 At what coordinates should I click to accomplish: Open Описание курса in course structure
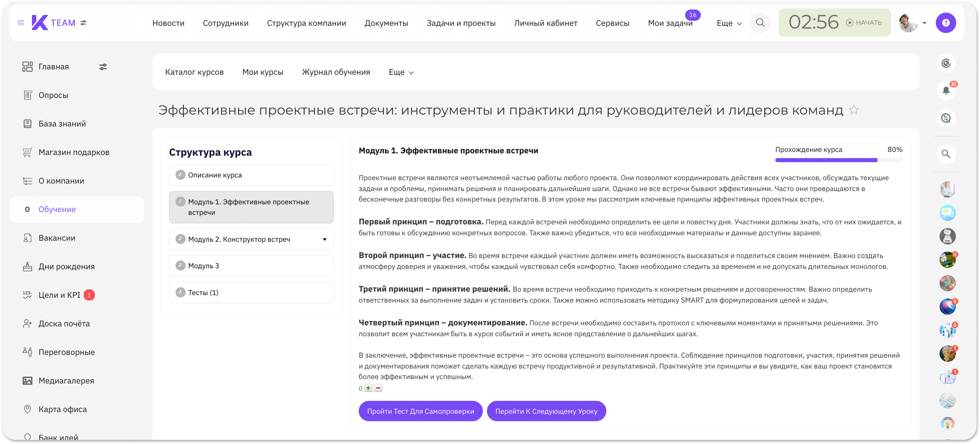pyautogui.click(x=251, y=175)
